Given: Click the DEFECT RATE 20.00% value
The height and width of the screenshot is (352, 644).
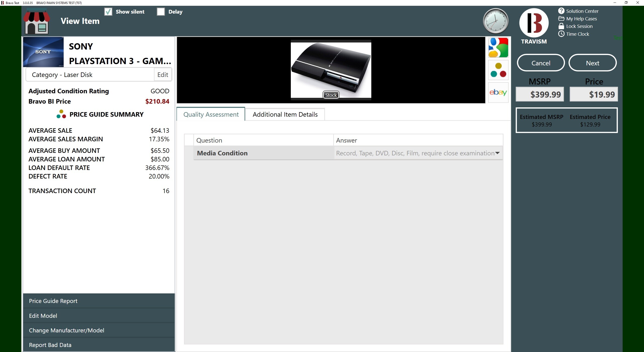Looking at the screenshot, I should (159, 176).
